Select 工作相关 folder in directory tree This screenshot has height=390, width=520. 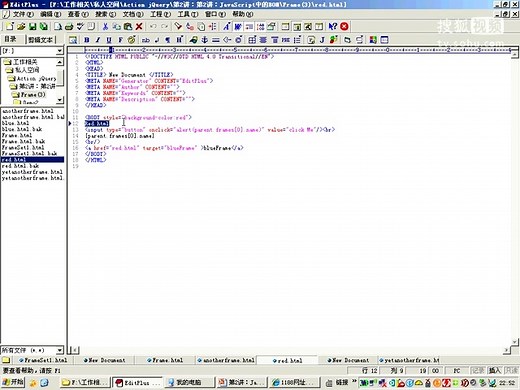25,62
